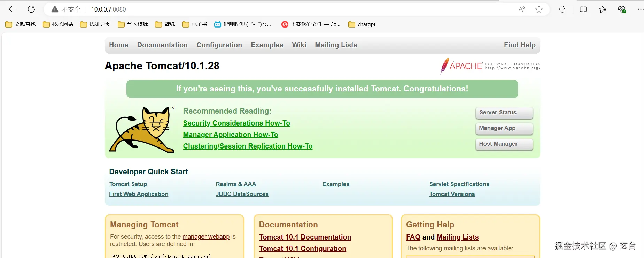
Task: Open the 下载您的文件 bookmark
Action: click(311, 24)
